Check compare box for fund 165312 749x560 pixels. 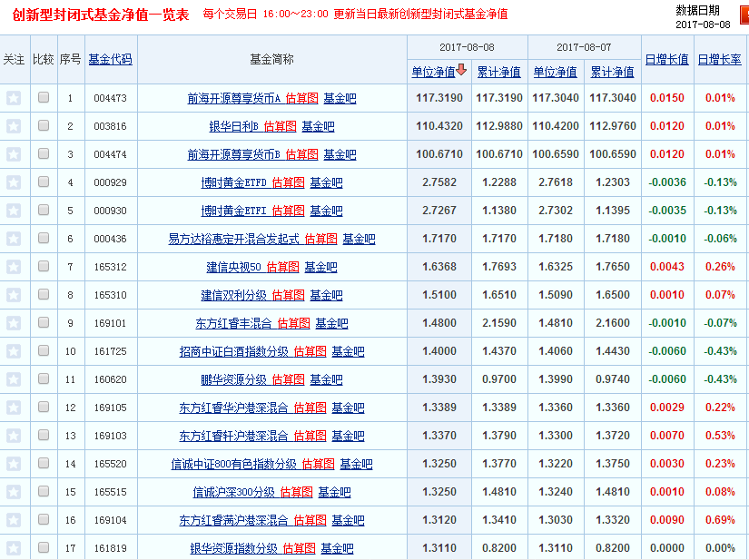tap(44, 266)
